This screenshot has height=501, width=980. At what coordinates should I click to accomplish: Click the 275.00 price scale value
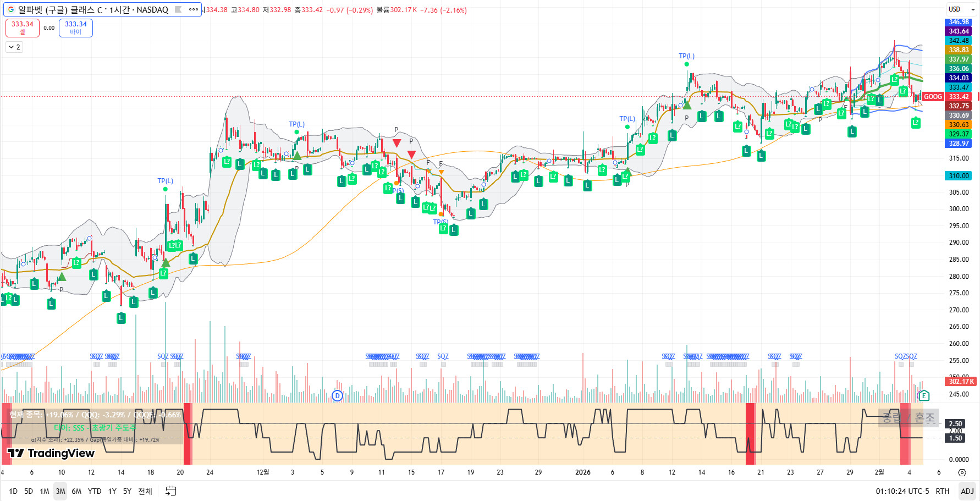pos(959,293)
